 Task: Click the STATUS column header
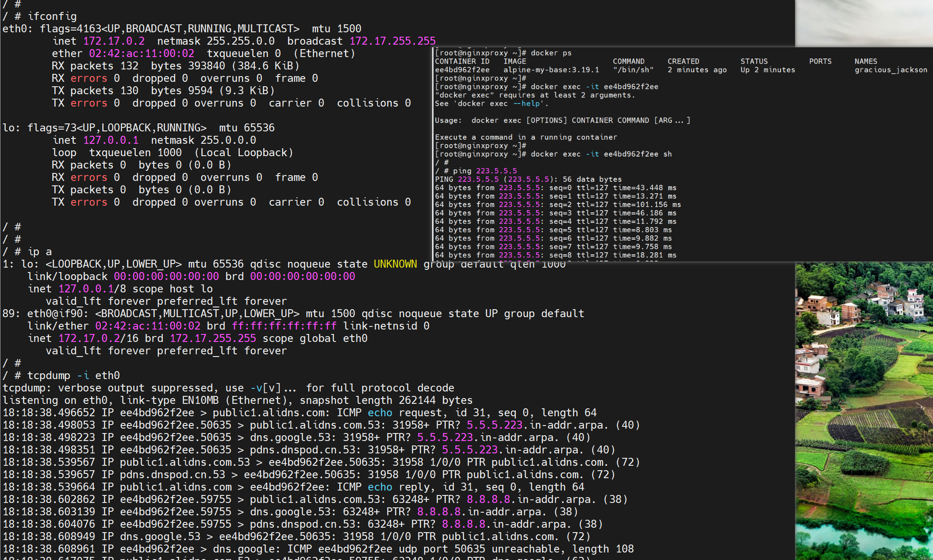(x=754, y=61)
